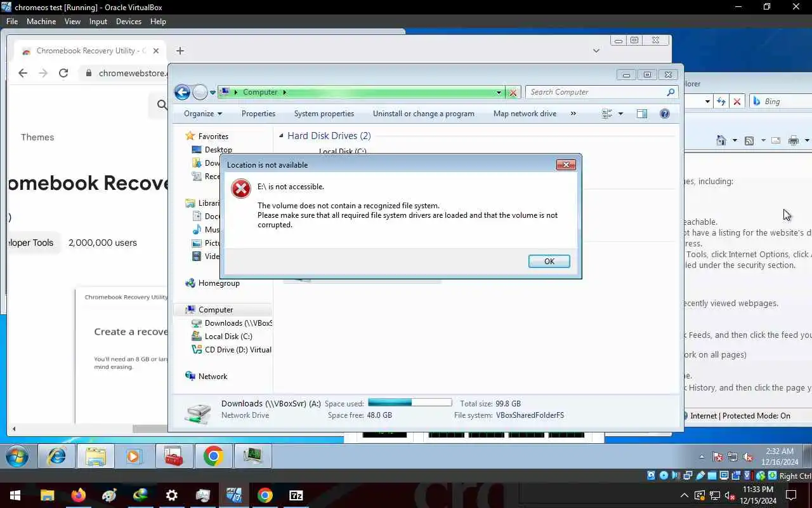Image resolution: width=812 pixels, height=508 pixels.
Task: Open Internet Explorer address dropdown arrow
Action: point(707,102)
